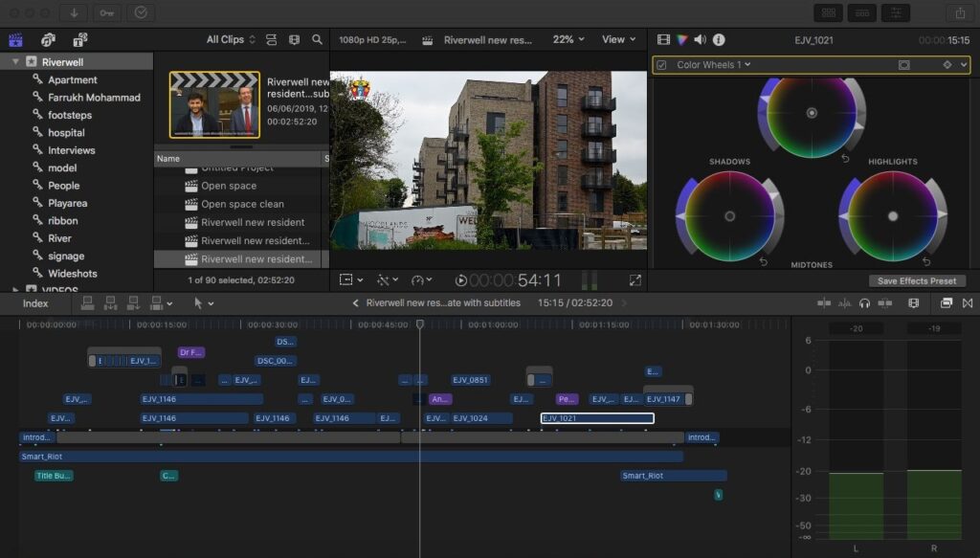Click Save Effects Preset button
This screenshot has width=980, height=558.
pos(917,281)
